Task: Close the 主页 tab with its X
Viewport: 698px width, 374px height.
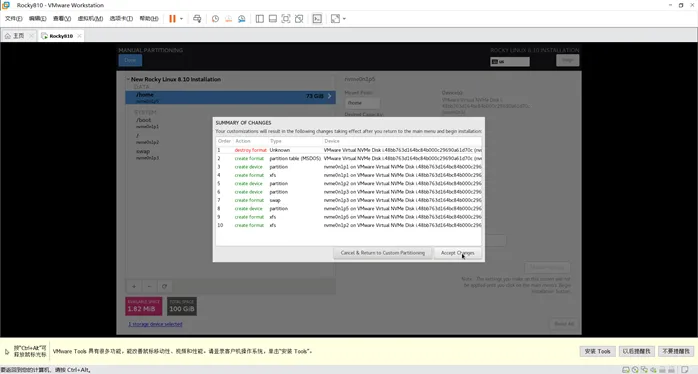Action: tap(31, 36)
